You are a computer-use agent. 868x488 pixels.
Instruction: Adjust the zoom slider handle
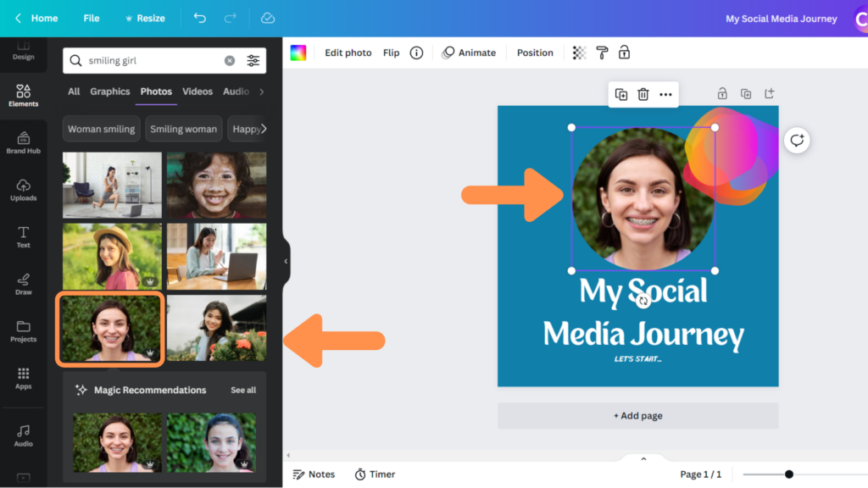coord(789,474)
